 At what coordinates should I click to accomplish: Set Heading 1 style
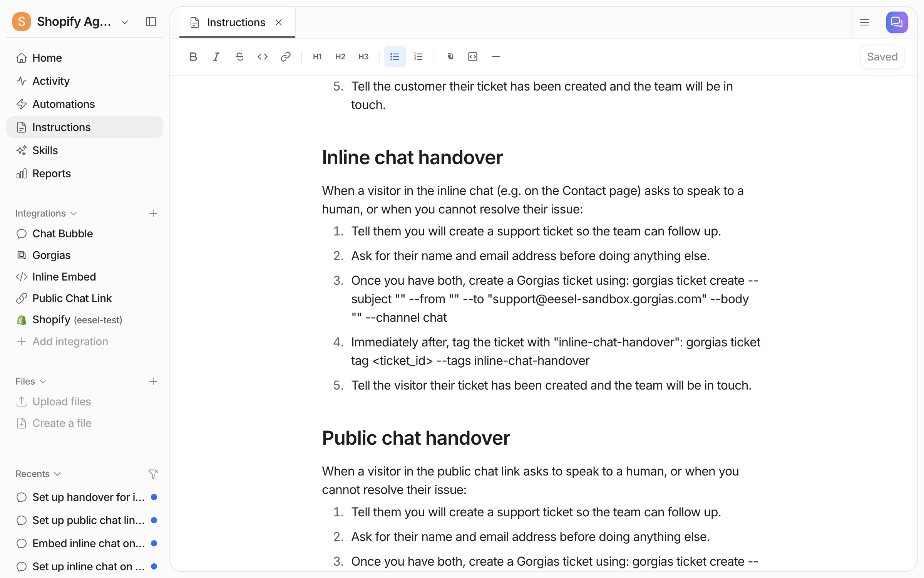click(317, 57)
